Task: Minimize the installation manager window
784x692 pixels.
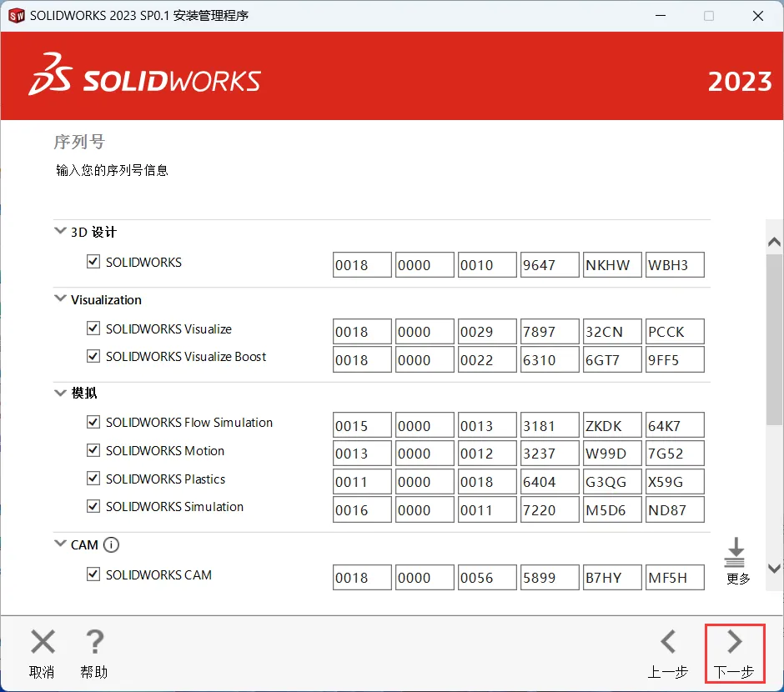Action: pos(661,16)
